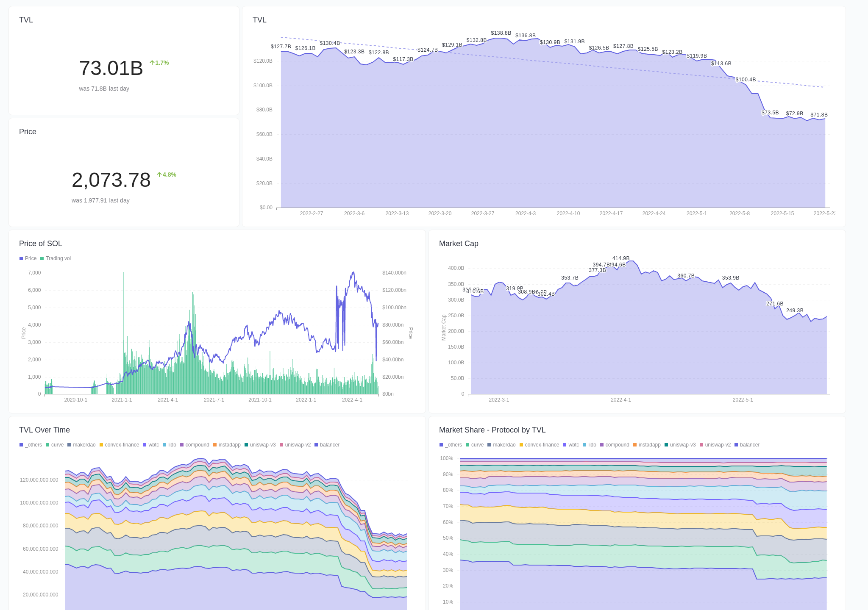The image size is (868, 610).
Task: Toggle convex-finance legend in Market Share chart
Action: pyautogui.click(x=539, y=445)
